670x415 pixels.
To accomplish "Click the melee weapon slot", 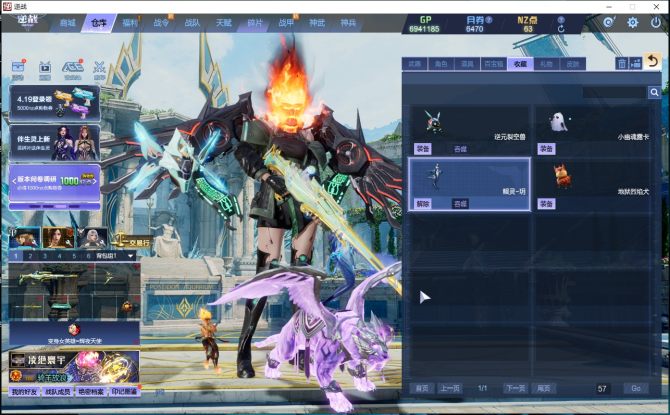I will (28, 307).
